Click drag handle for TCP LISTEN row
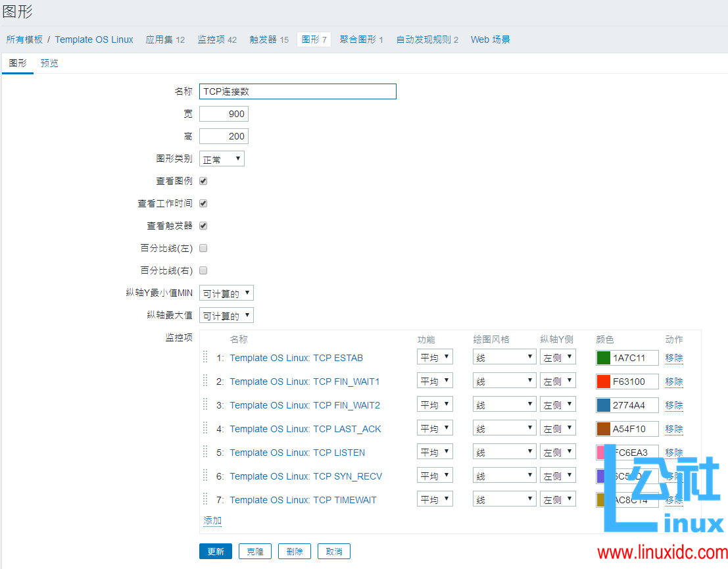This screenshot has height=569, width=728. pos(205,452)
